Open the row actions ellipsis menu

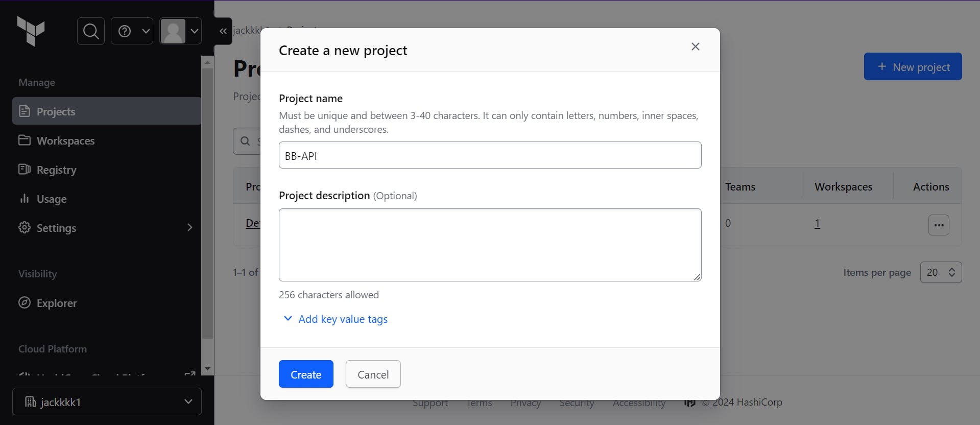click(x=939, y=225)
